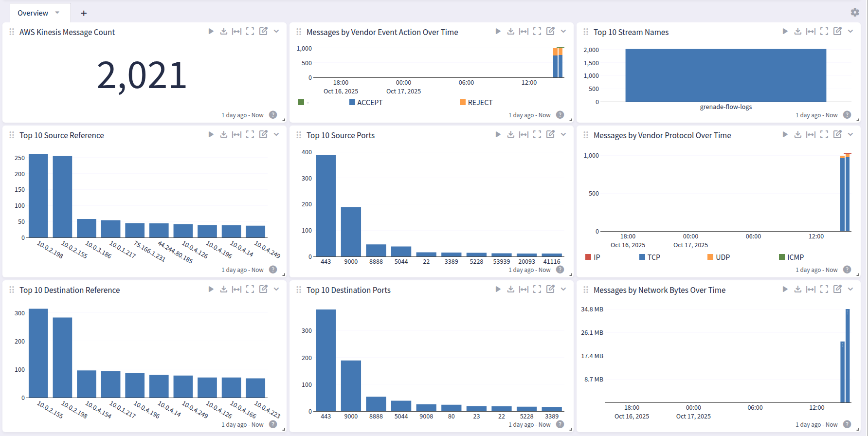Fit width of Top 10 Source Ports widget
The height and width of the screenshot is (436, 868).
524,134
